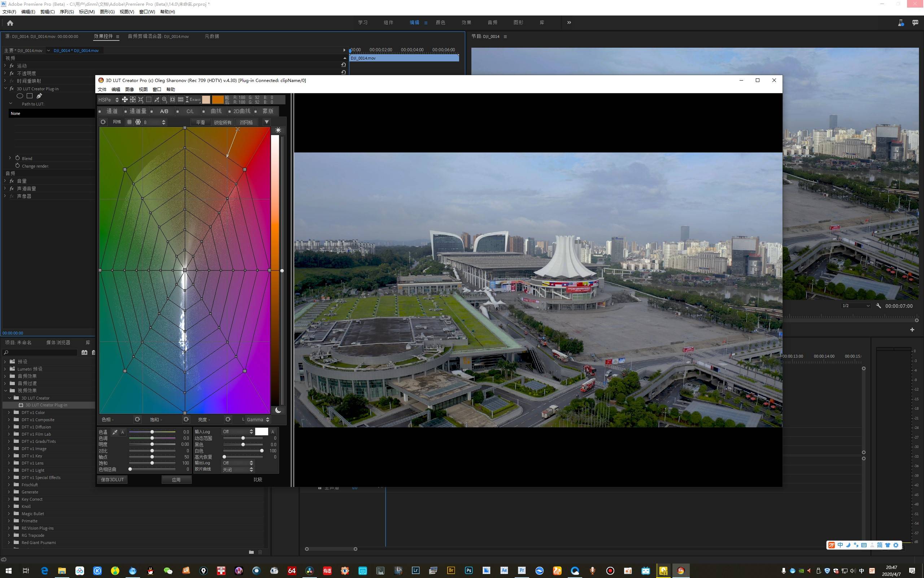This screenshot has width=924, height=578.
Task: Expand the Lumetri 预设 folder
Action: point(5,369)
